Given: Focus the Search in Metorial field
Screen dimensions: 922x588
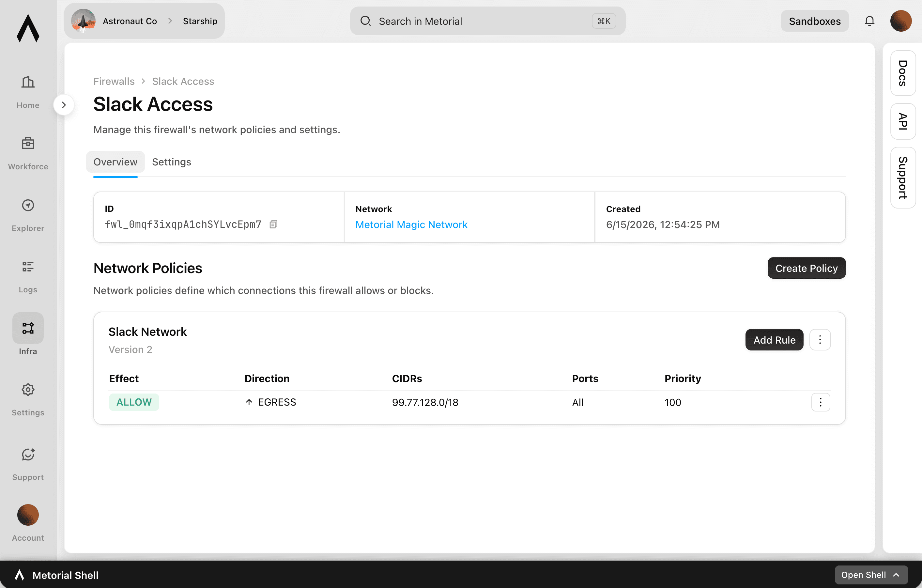Looking at the screenshot, I should (x=487, y=21).
